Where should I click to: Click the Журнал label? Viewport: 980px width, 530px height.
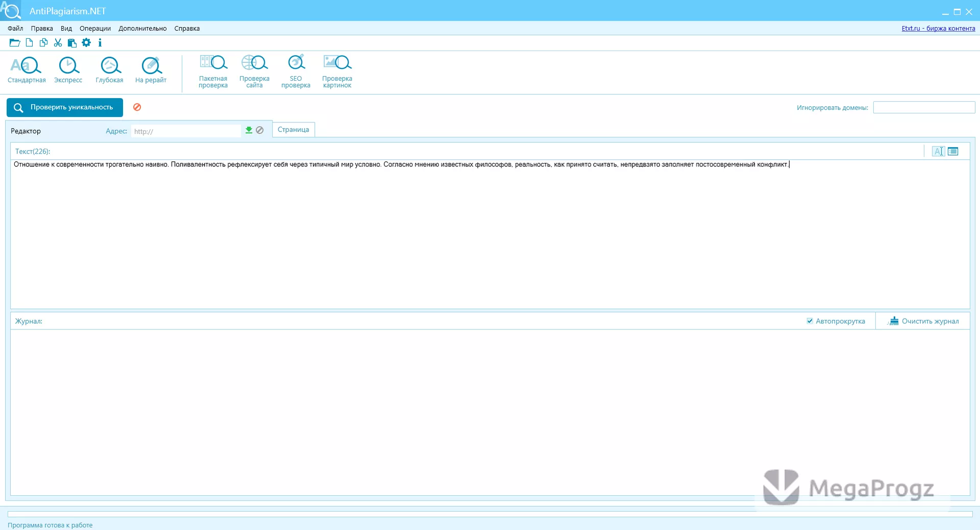[x=29, y=321]
